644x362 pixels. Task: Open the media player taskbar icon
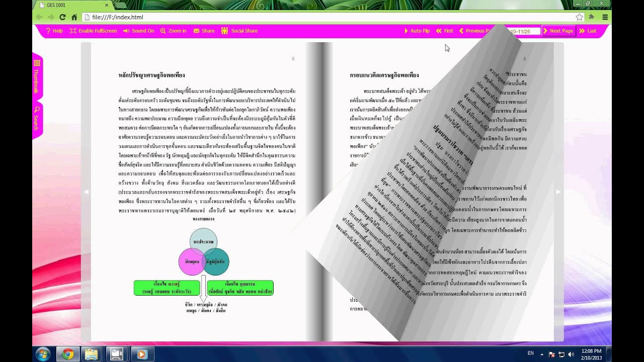click(141, 354)
